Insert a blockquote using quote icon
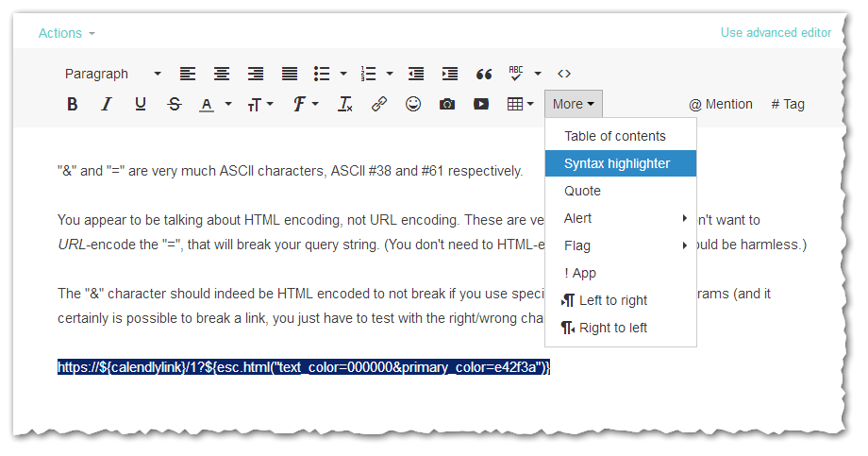Image resolution: width=868 pixels, height=456 pixels. pos(484,74)
